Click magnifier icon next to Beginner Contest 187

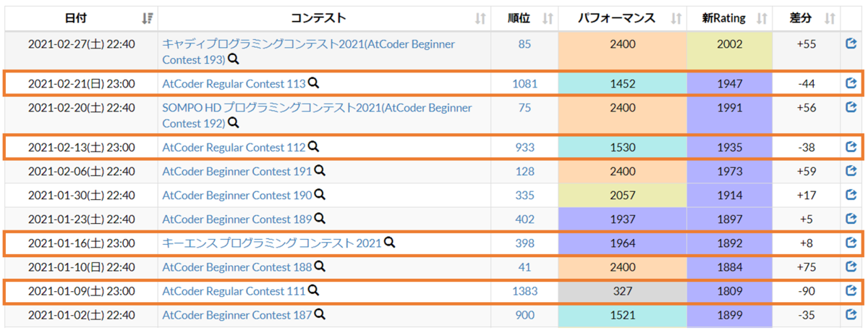(320, 315)
